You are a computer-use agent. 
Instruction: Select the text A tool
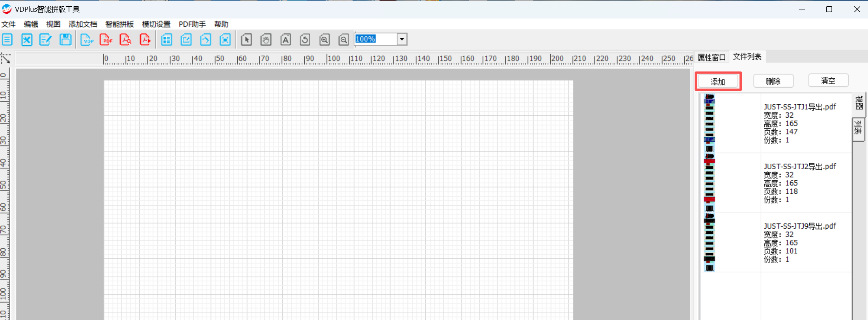click(x=285, y=40)
